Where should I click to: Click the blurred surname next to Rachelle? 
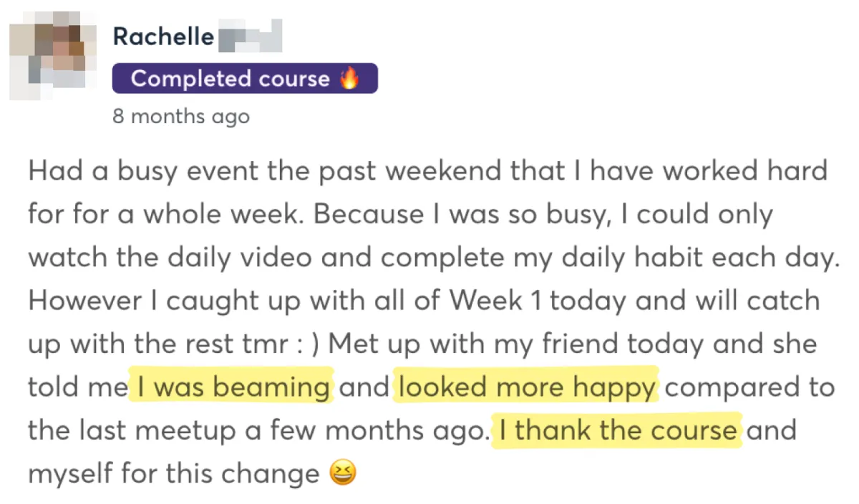coord(249,37)
